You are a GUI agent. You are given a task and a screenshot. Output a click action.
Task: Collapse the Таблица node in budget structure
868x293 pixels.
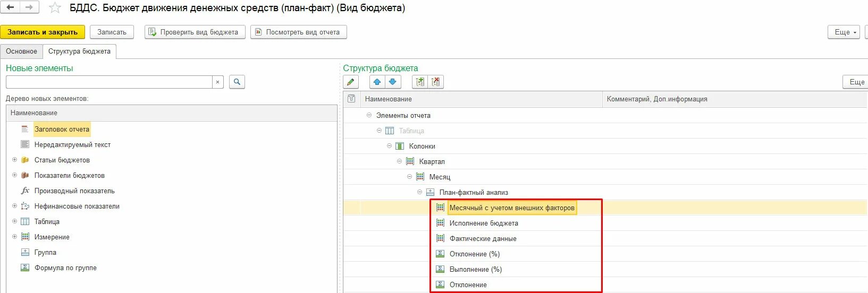pyautogui.click(x=379, y=131)
